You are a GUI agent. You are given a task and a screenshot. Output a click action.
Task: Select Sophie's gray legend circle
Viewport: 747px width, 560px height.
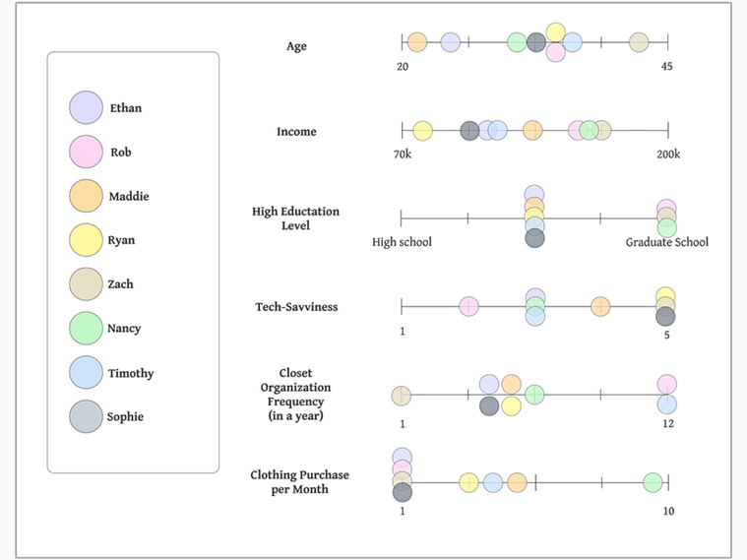pos(86,416)
